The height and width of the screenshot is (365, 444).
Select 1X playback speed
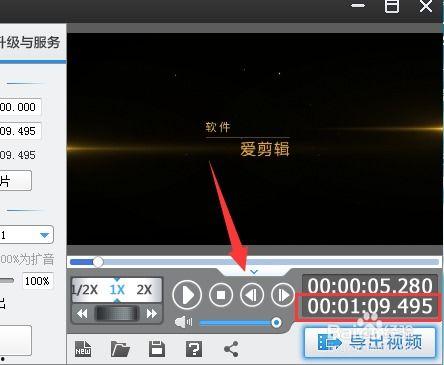click(x=117, y=290)
